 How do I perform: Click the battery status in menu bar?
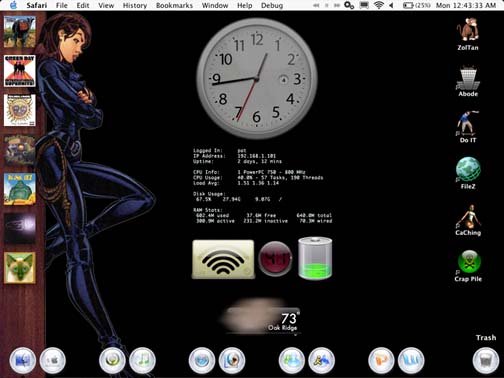click(416, 5)
